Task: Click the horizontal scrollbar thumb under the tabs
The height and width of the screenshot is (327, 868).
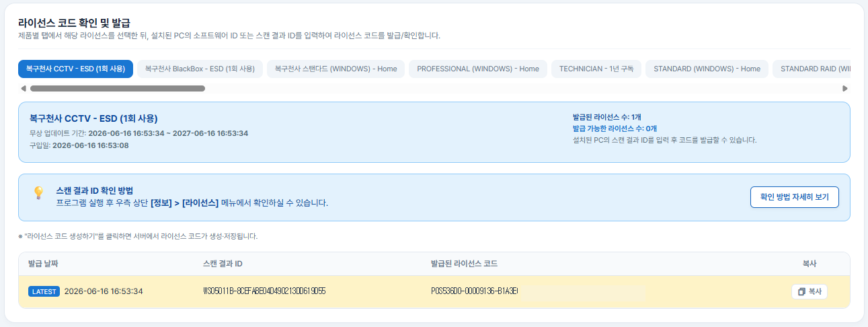Action: pos(117,88)
